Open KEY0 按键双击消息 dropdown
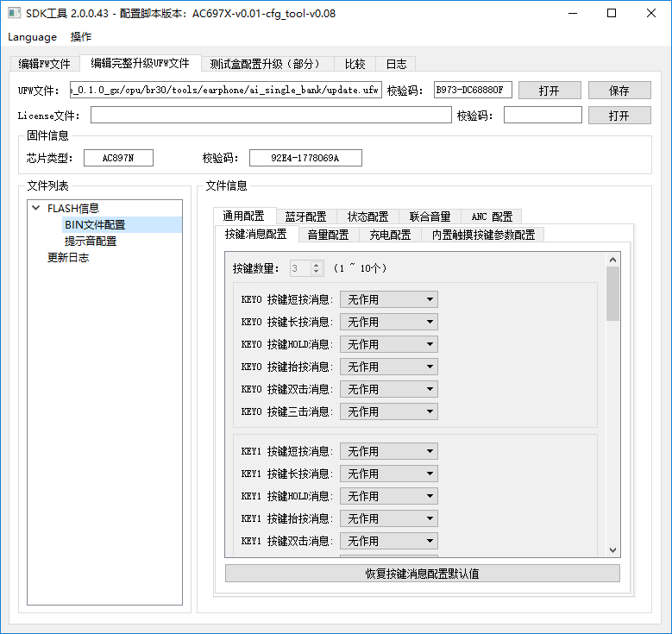Screen dimensions: 672x634 (389, 389)
